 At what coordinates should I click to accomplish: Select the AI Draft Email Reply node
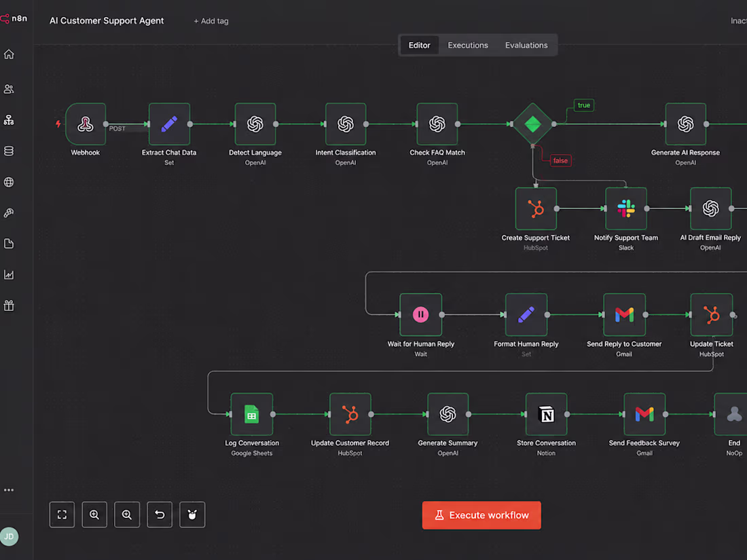(711, 208)
